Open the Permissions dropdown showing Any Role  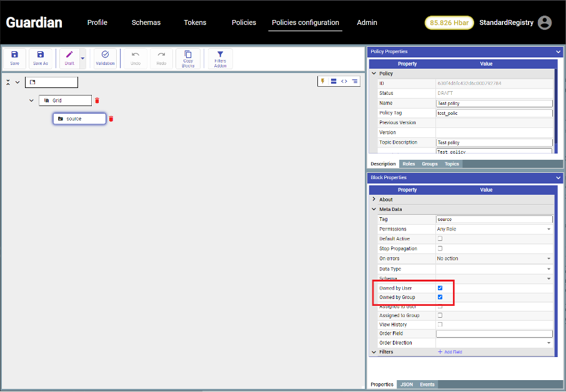coord(494,229)
